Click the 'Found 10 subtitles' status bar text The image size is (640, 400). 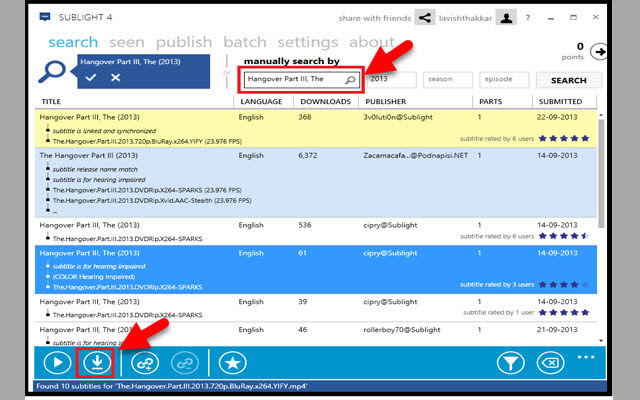(171, 386)
